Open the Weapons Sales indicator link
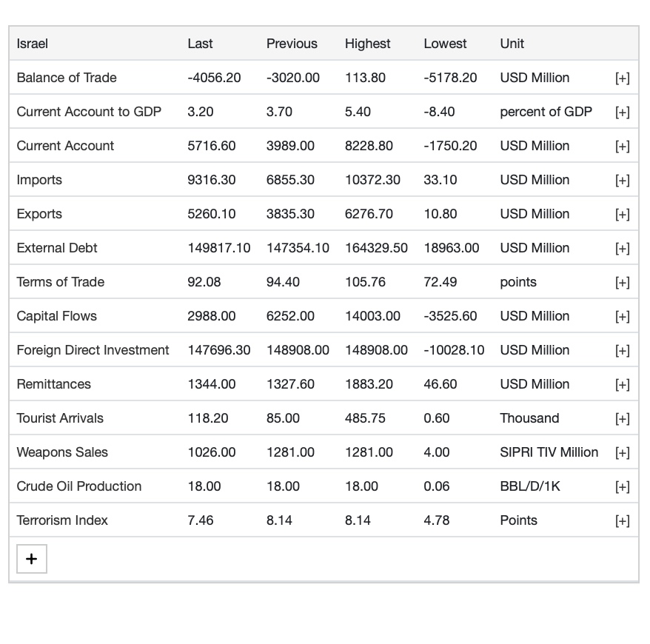650x644 pixels. point(62,452)
